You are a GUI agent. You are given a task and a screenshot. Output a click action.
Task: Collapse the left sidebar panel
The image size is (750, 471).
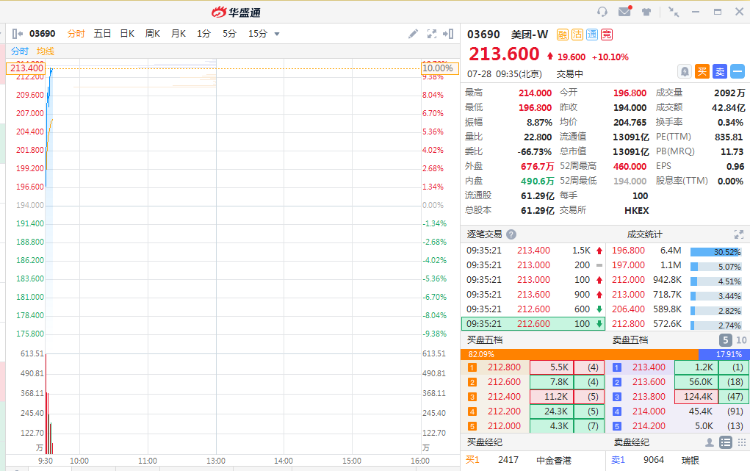click(x=17, y=33)
